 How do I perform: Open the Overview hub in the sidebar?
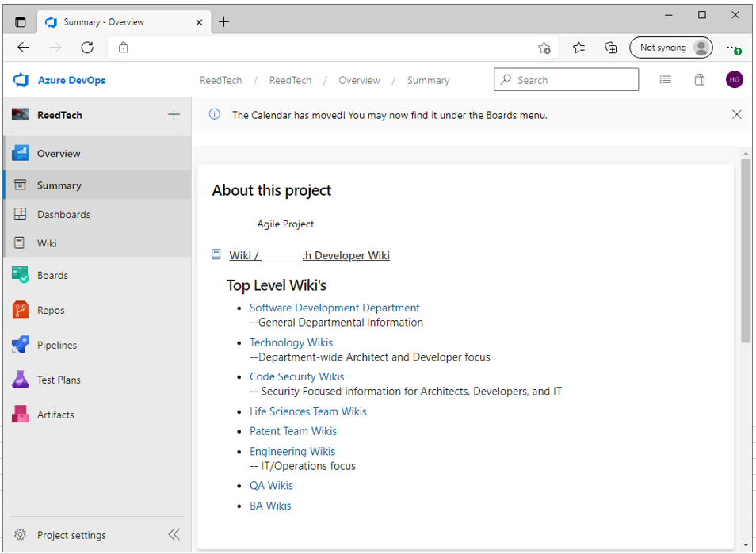coord(97,153)
